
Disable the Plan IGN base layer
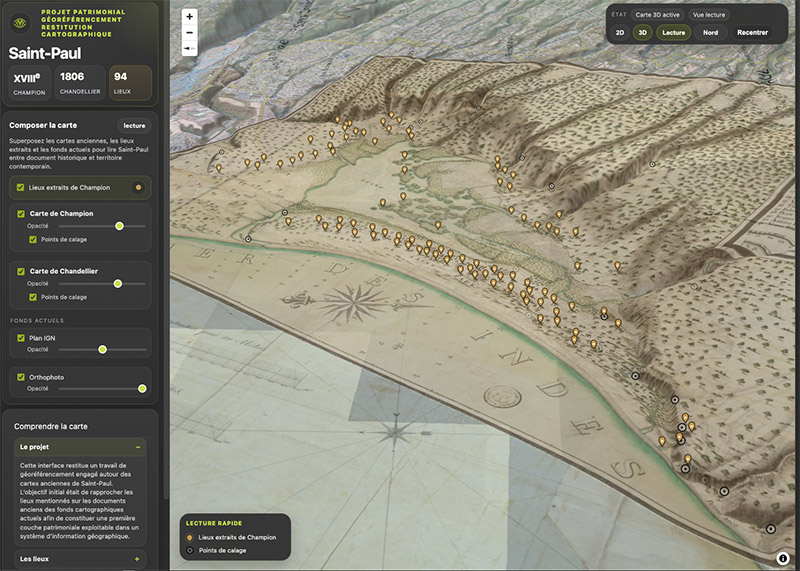pos(21,338)
